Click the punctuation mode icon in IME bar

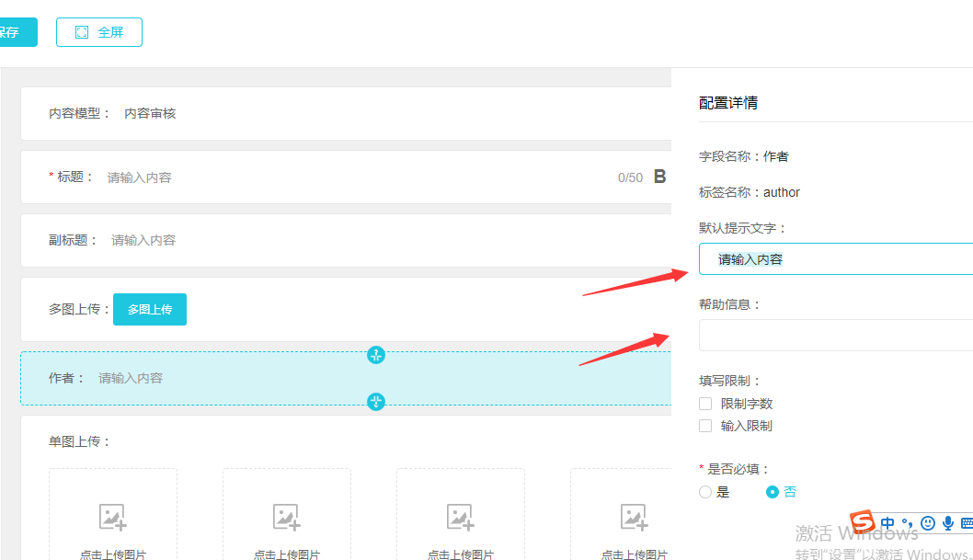click(907, 523)
